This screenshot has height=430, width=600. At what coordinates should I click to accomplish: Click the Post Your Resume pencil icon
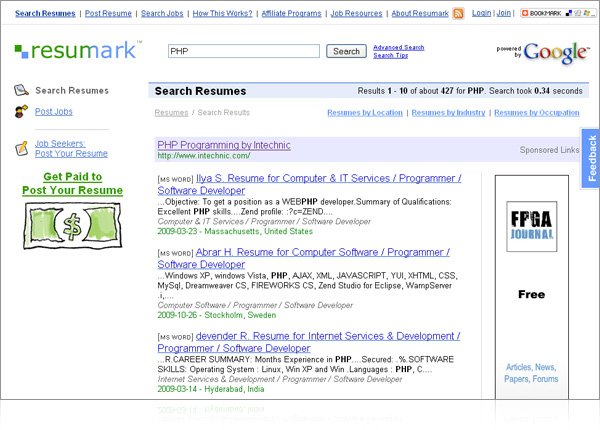21,148
